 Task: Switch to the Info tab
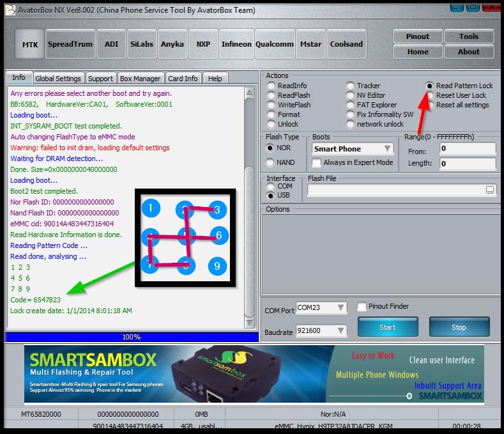pos(19,77)
